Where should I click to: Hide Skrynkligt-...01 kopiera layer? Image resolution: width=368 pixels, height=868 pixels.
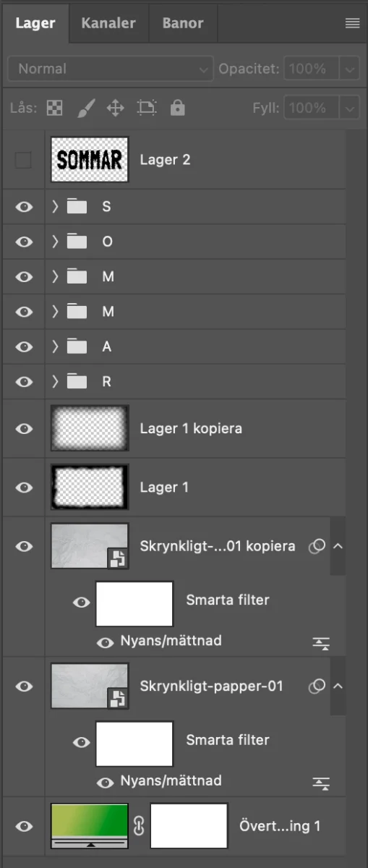[24, 546]
